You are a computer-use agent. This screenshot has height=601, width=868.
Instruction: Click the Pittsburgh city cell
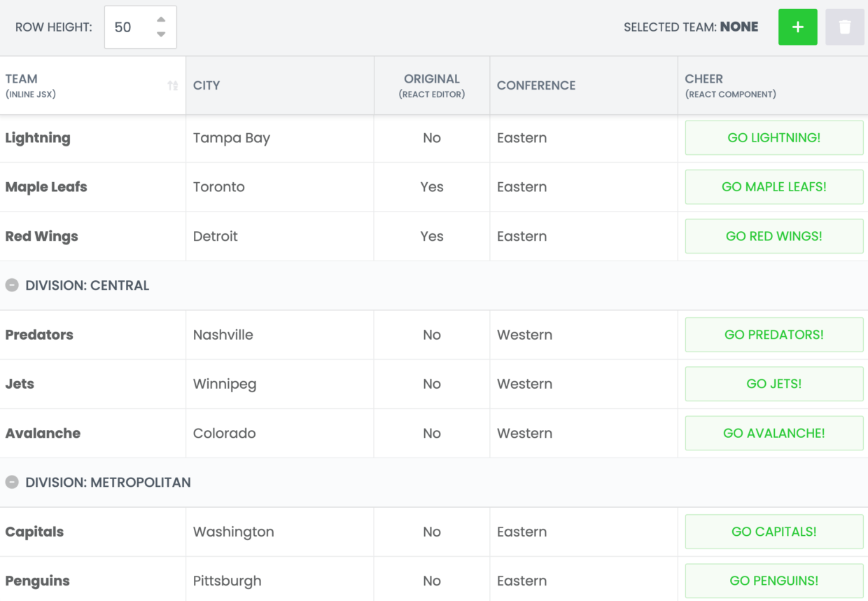pyautogui.click(x=280, y=581)
